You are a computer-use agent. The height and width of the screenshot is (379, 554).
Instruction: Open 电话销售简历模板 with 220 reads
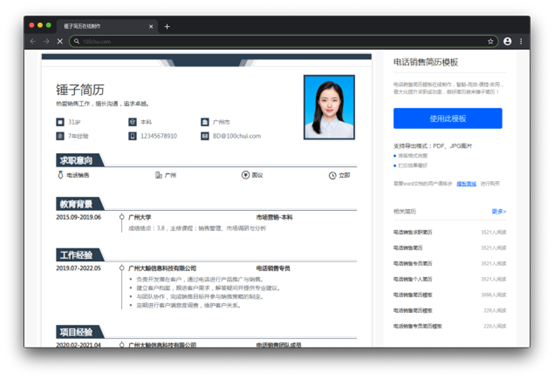(x=412, y=310)
